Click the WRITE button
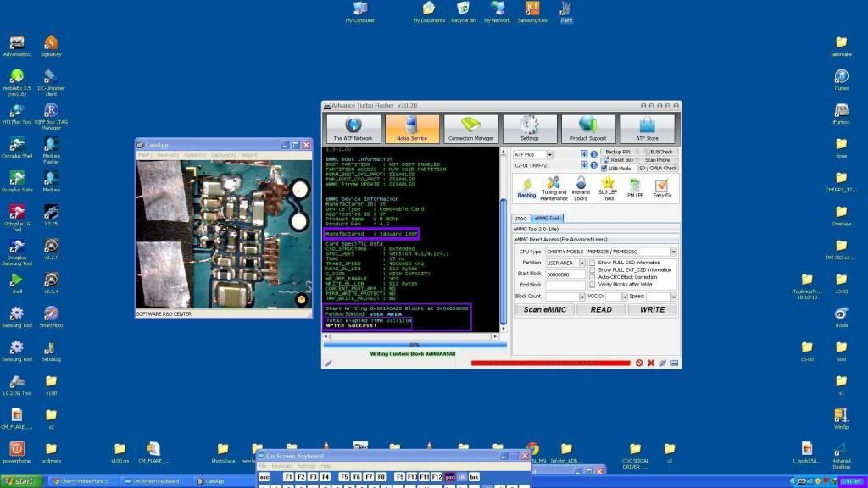This screenshot has width=868, height=488. click(652, 309)
